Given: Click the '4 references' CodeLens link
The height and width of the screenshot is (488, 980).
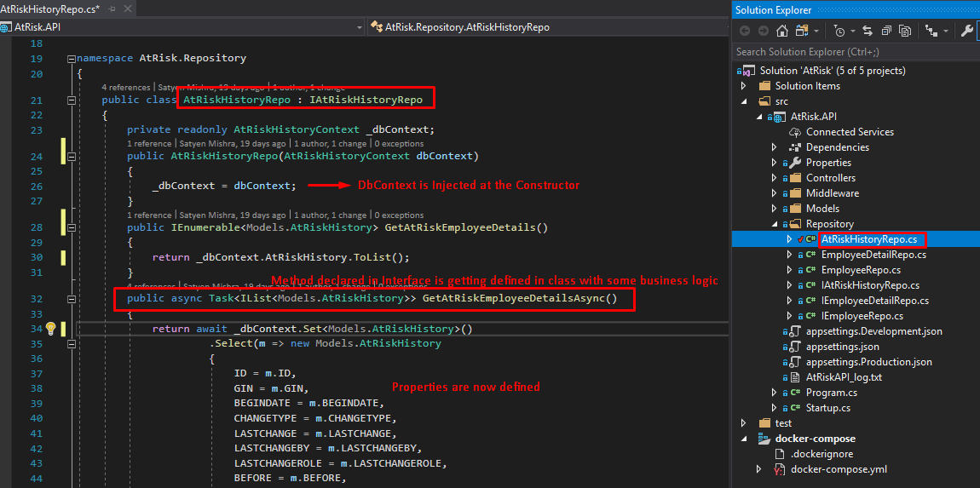Looking at the screenshot, I should pos(125,87).
